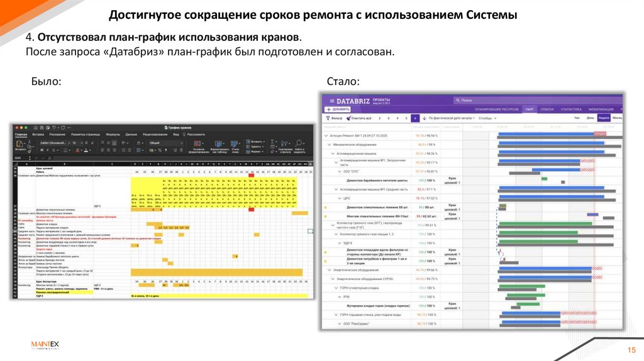
Task: Select level 5 button in Databriz
Action: 406,118
